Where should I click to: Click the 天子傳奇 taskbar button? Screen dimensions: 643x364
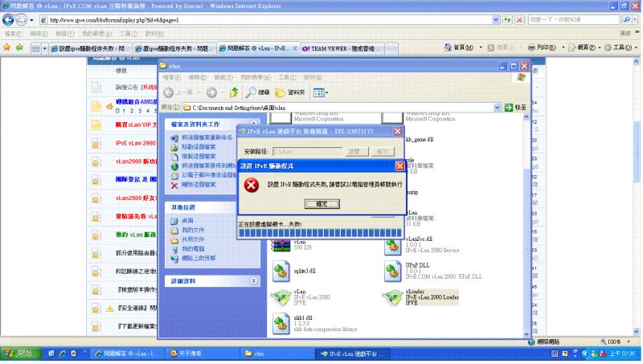[201, 354]
